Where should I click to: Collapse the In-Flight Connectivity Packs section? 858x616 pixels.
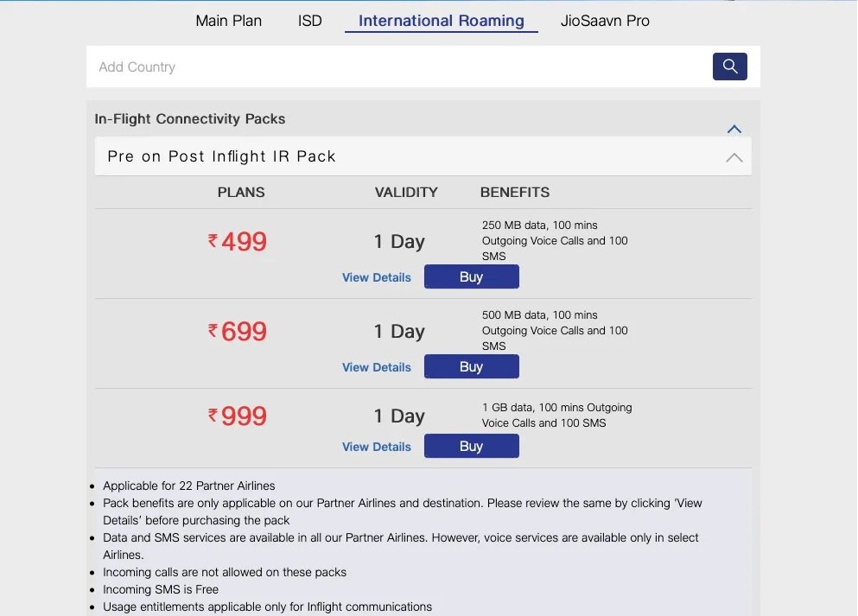click(734, 129)
